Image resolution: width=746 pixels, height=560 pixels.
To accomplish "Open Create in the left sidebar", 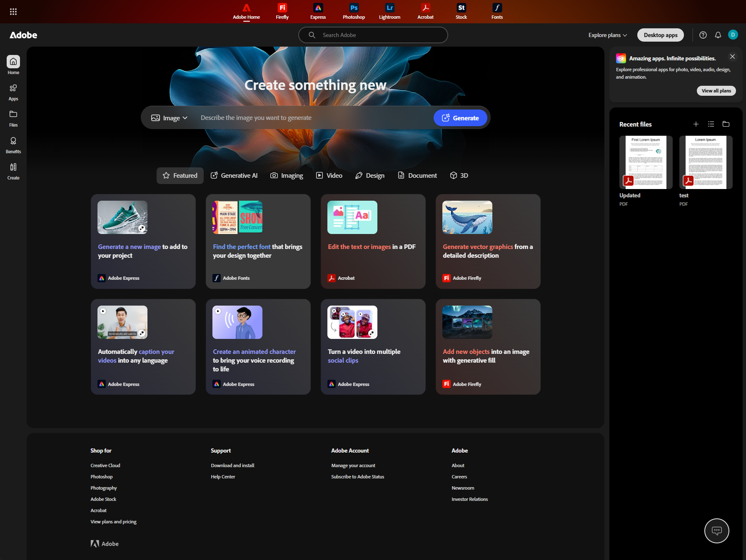I will [x=13, y=172].
